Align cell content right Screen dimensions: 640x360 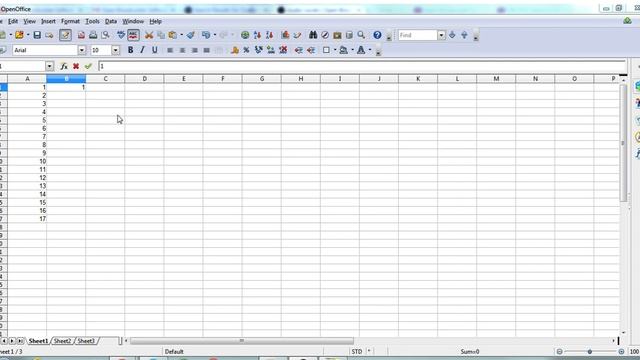coord(195,50)
